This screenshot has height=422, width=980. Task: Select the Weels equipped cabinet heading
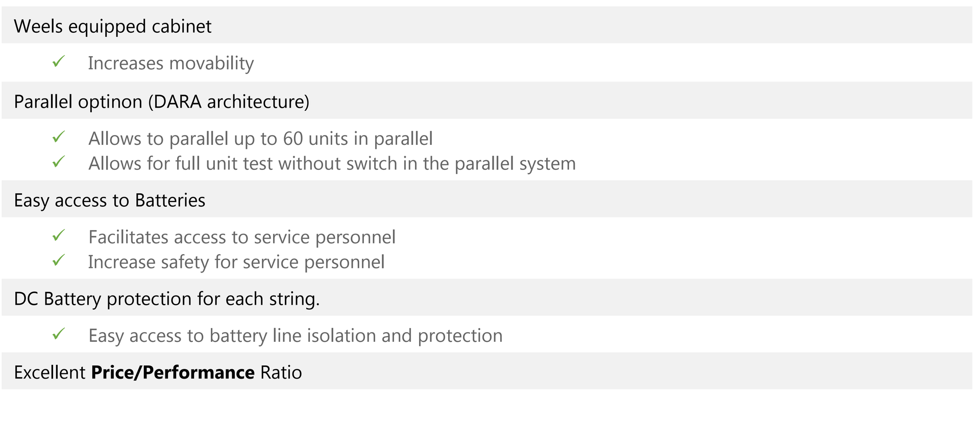click(x=112, y=26)
